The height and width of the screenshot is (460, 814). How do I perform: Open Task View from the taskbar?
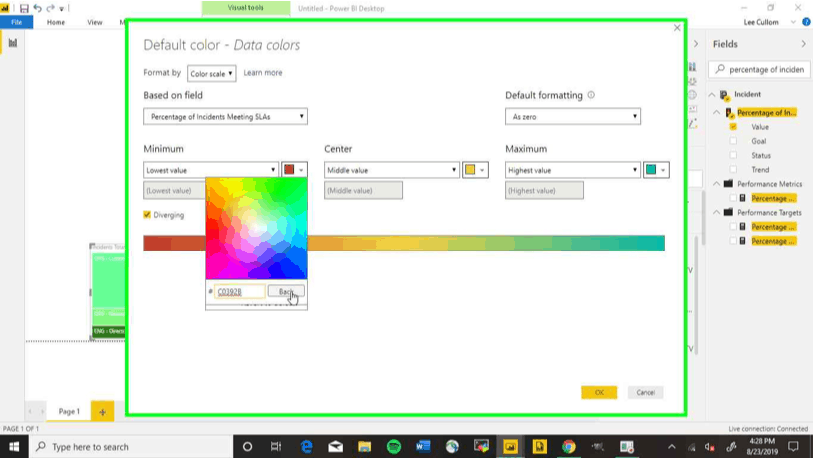(276, 447)
